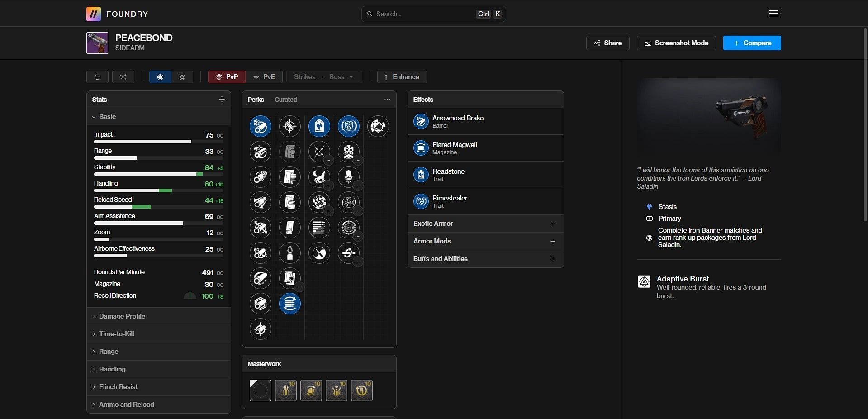Viewport: 868px width, 419px height.
Task: Open Arrowhead Brake in Effects list
Action: pos(485,121)
